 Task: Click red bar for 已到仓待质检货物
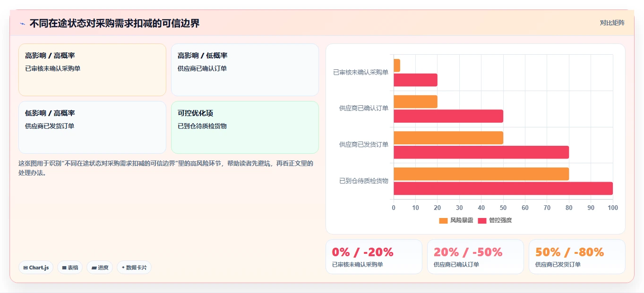click(x=503, y=189)
